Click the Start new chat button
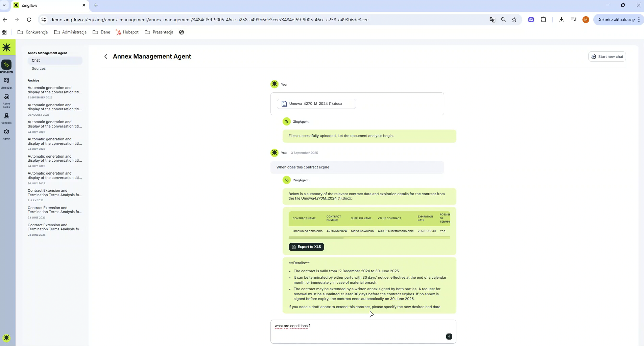This screenshot has width=644, height=346. click(x=607, y=57)
